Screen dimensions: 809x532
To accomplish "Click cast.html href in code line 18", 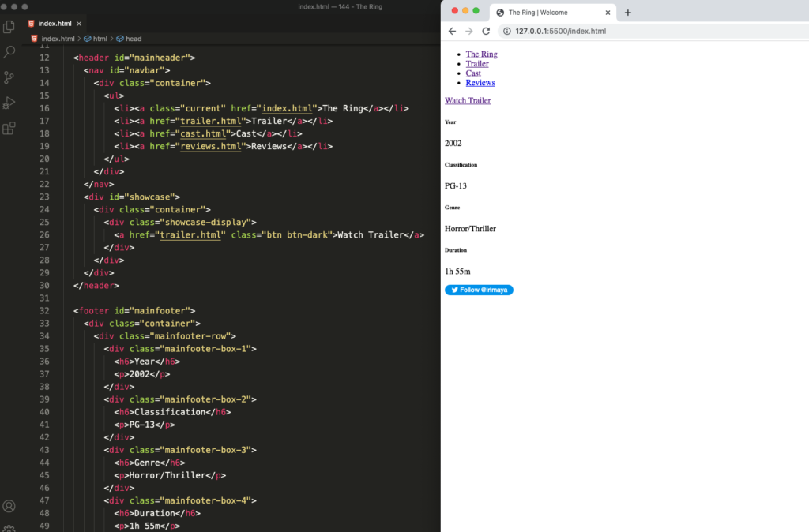I will pos(203,133).
